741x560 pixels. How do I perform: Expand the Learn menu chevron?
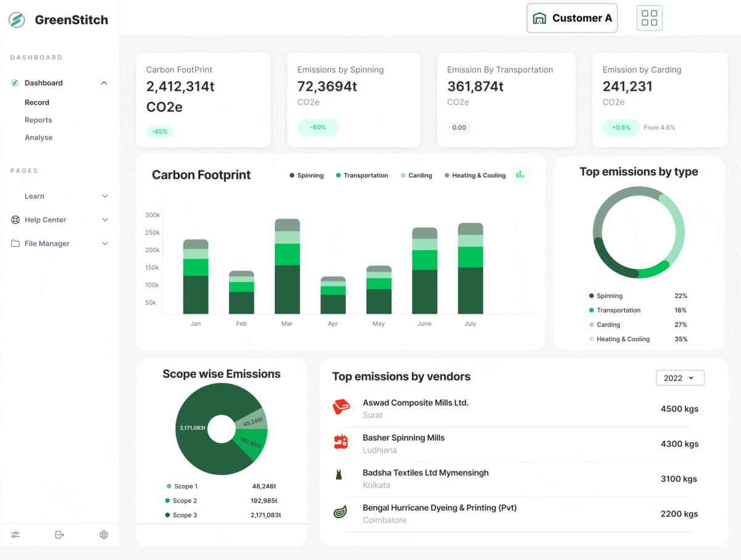point(105,196)
